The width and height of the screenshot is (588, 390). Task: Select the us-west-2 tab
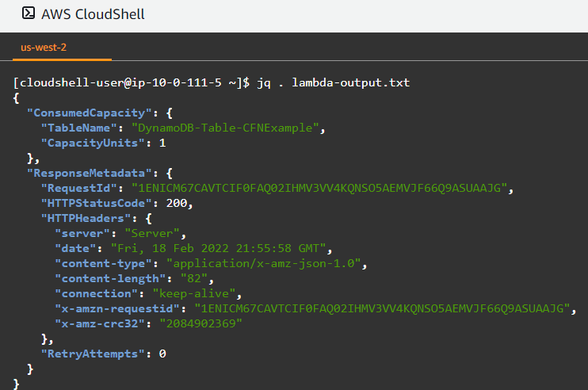(44, 48)
